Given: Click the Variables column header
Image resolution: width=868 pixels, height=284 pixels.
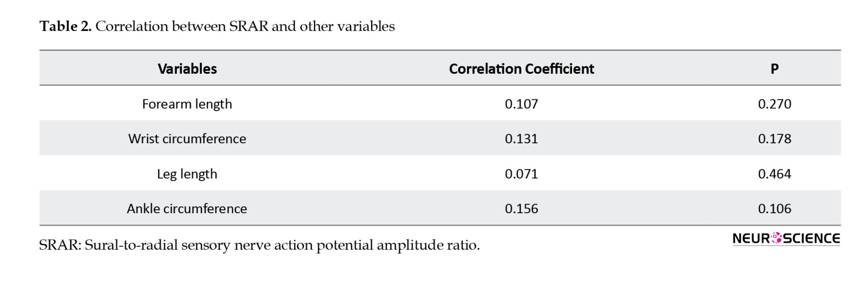Looking at the screenshot, I should coord(187,69).
